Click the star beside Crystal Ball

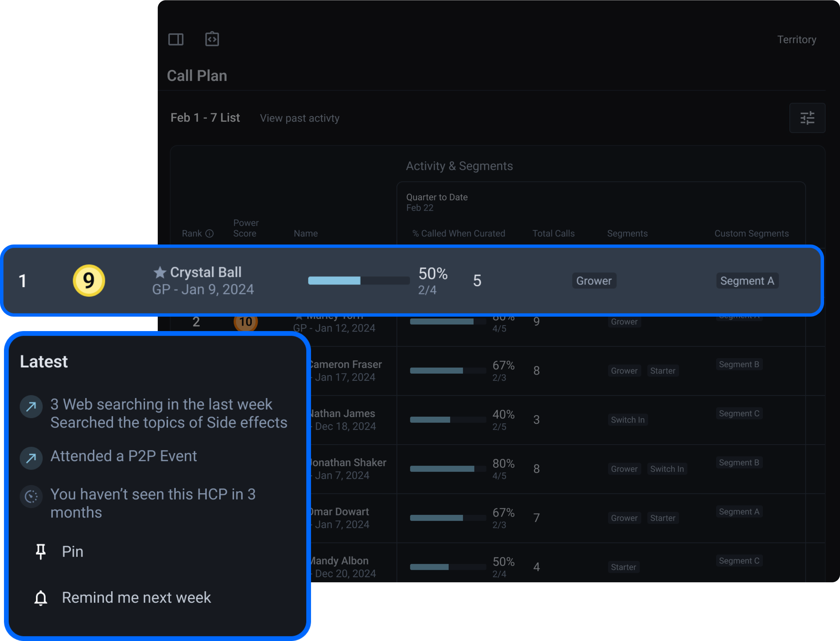[159, 272]
